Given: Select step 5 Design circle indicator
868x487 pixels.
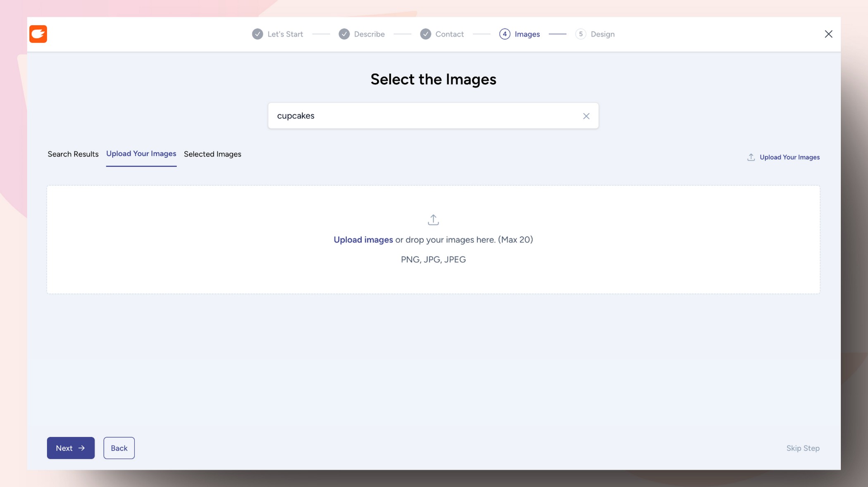Looking at the screenshot, I should pyautogui.click(x=581, y=34).
